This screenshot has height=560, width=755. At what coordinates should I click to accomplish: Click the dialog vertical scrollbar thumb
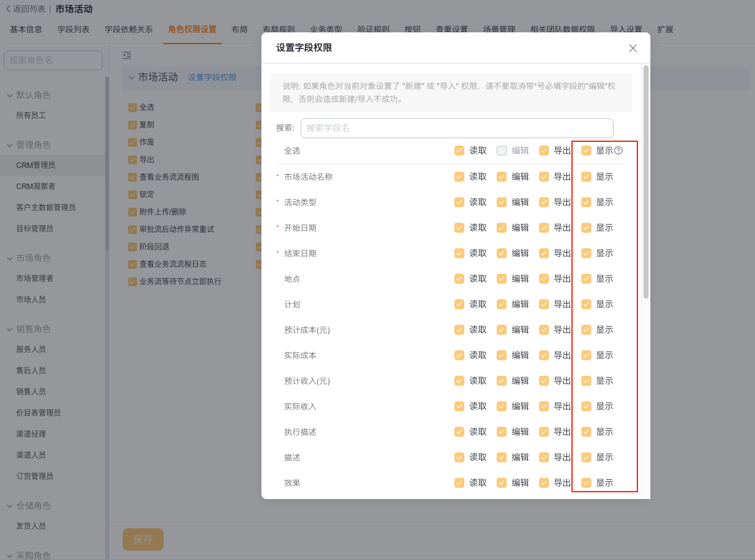click(x=646, y=182)
